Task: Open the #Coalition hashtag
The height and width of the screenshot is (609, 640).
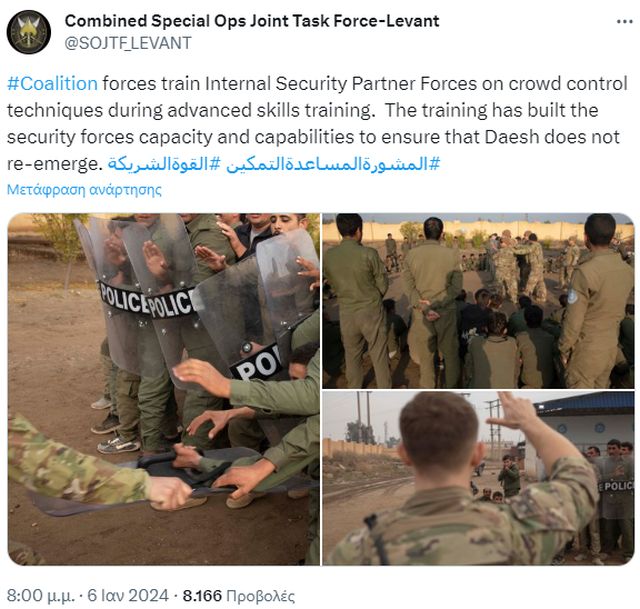Action: tap(53, 84)
